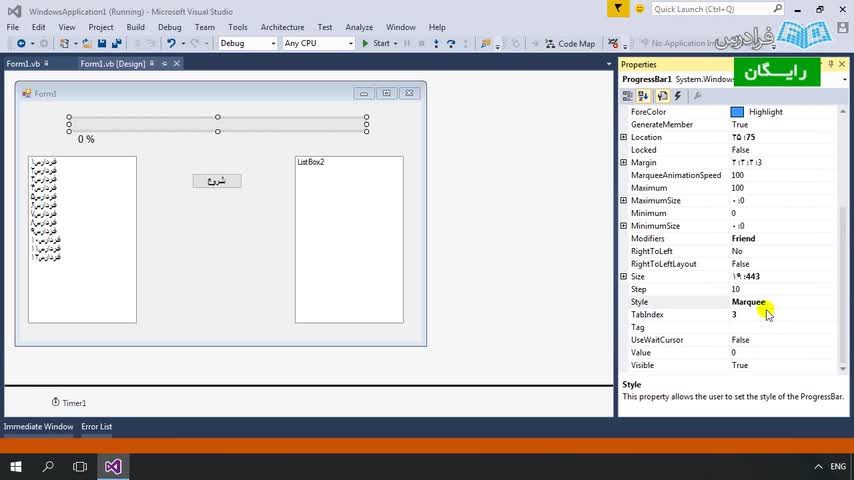
Task: Select the RightToLeft property row
Action: coord(729,251)
